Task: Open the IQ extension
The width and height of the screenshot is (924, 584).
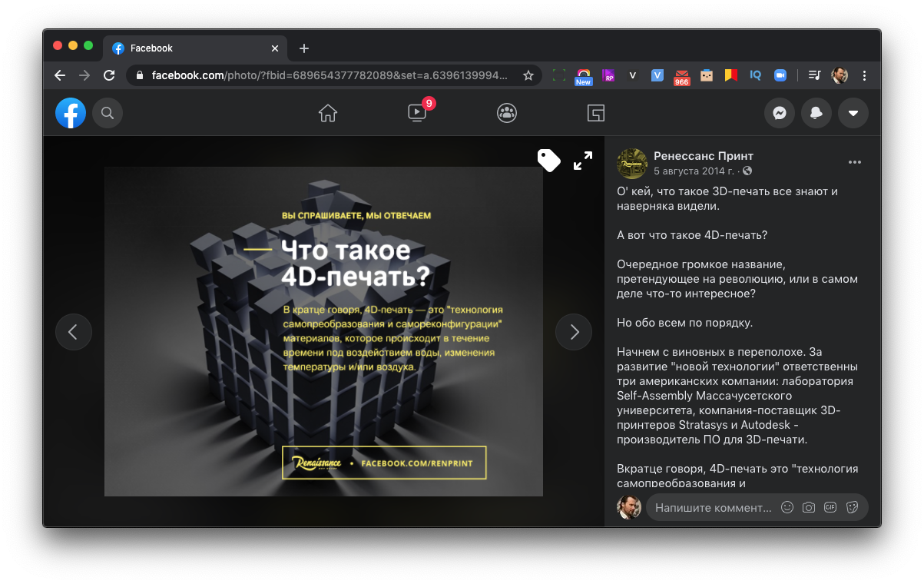Action: (756, 75)
